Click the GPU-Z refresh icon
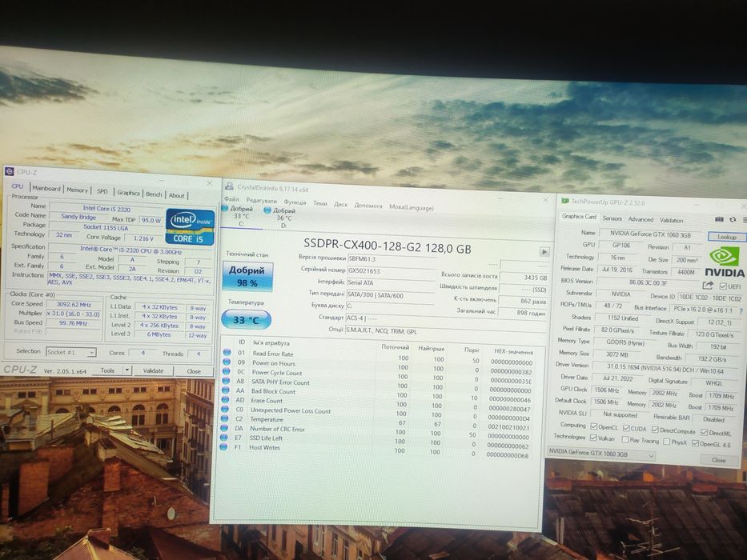 tap(733, 219)
